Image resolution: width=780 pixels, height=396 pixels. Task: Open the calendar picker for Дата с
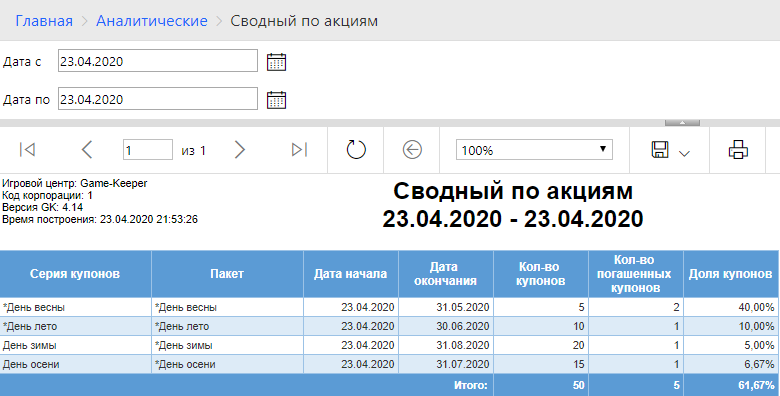277,62
